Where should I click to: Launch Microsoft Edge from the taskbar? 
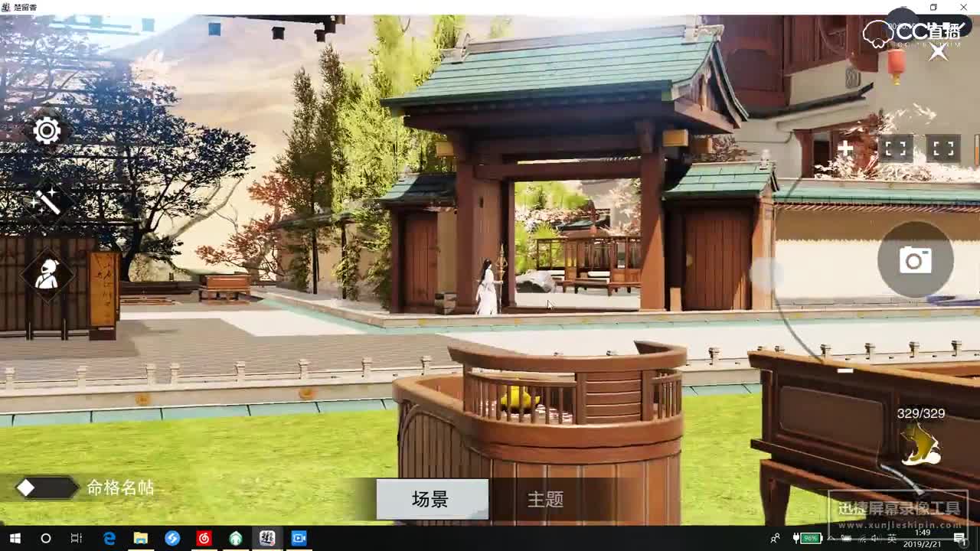click(109, 538)
